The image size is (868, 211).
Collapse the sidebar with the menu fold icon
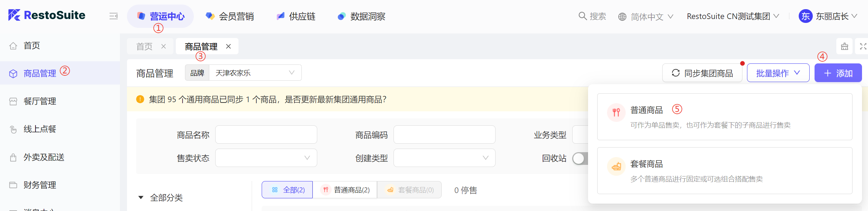[114, 16]
